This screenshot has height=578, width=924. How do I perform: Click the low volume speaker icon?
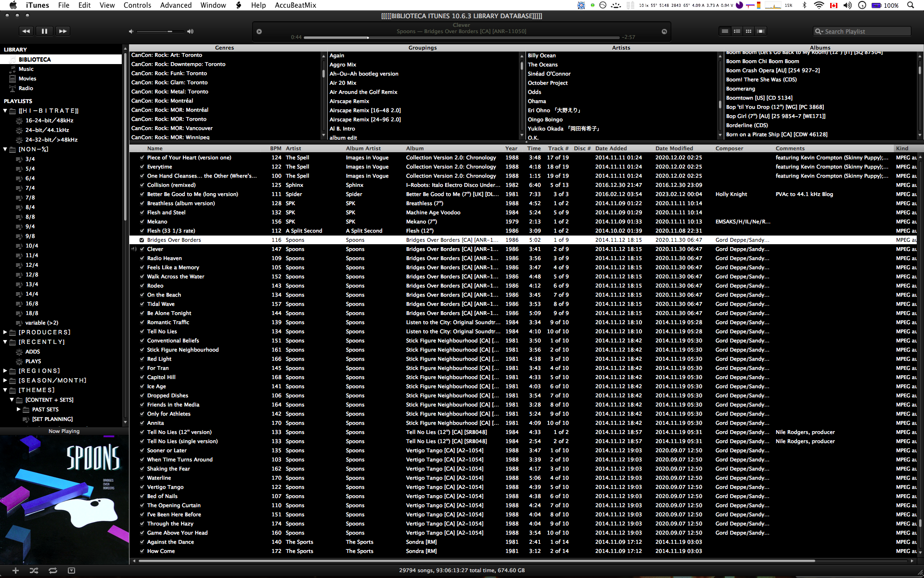[x=131, y=31]
